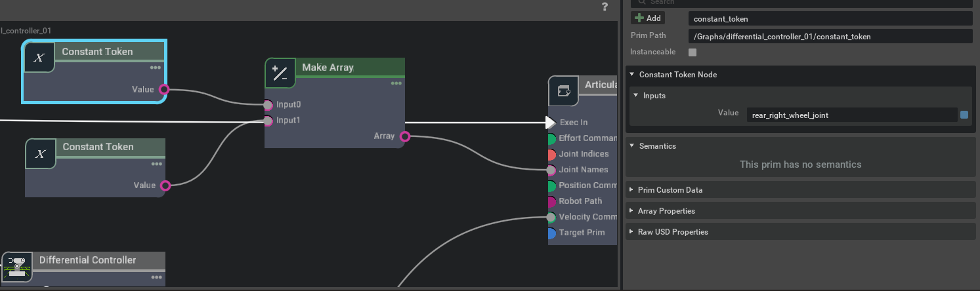
Task: Click the Input1 port on Make Array
Action: (268, 121)
